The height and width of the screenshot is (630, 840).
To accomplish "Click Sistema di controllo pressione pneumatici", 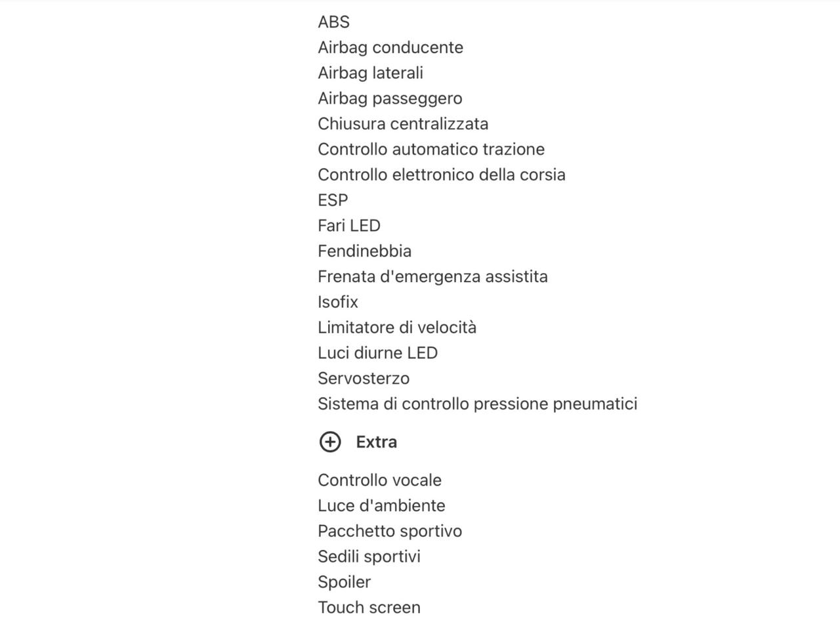I will [478, 404].
